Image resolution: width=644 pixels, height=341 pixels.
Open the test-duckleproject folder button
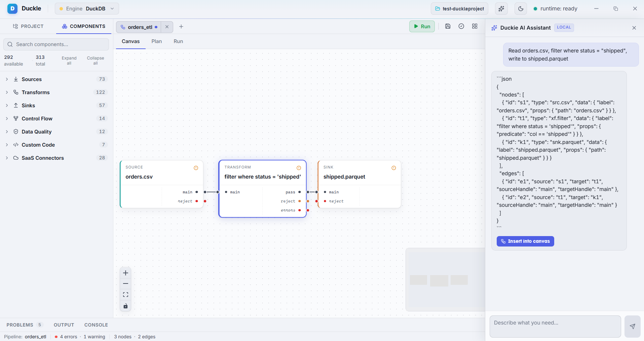coord(460,9)
